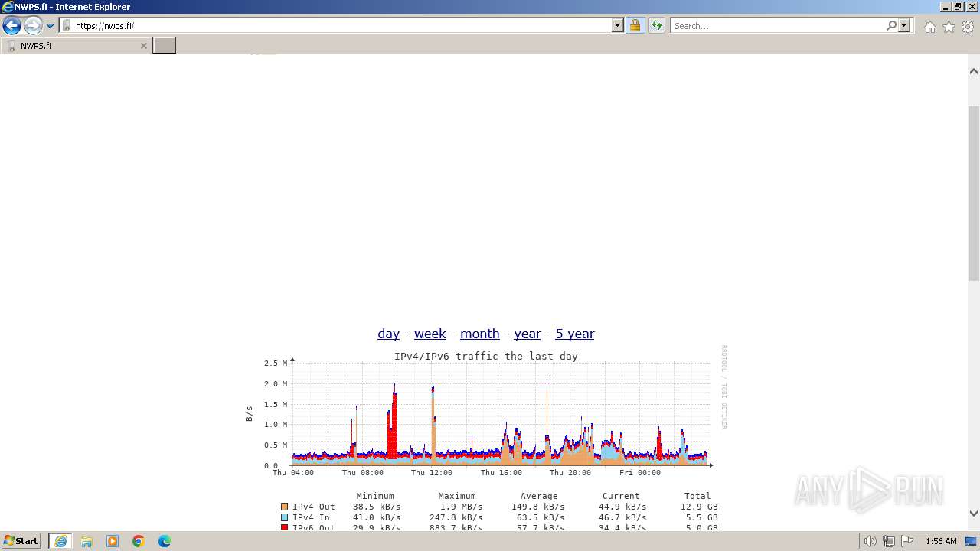The image size is (980, 551).
Task: Click the IPv4/IPv6 traffic graph image
Action: [485, 439]
